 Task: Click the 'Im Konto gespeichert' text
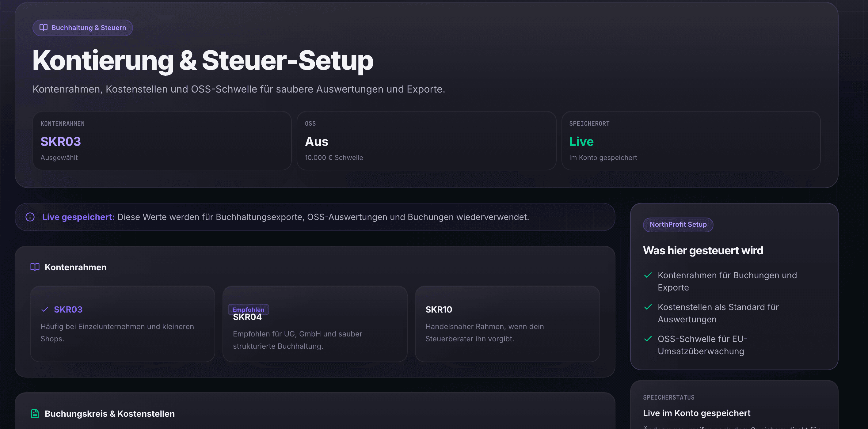(x=603, y=158)
